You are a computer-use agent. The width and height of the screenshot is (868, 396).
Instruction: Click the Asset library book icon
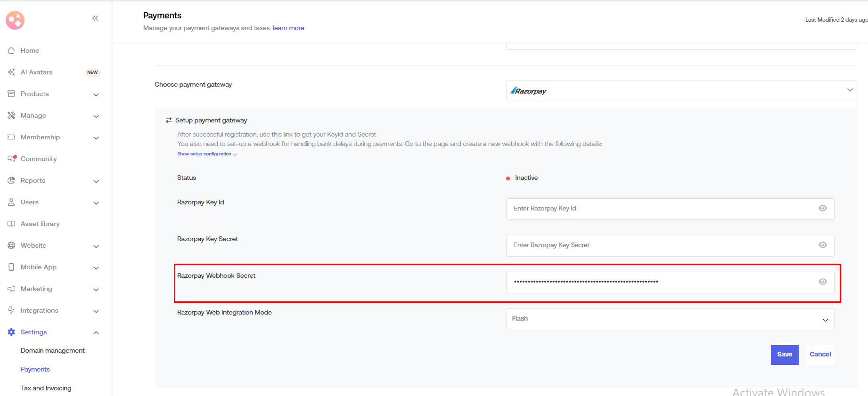tap(11, 224)
